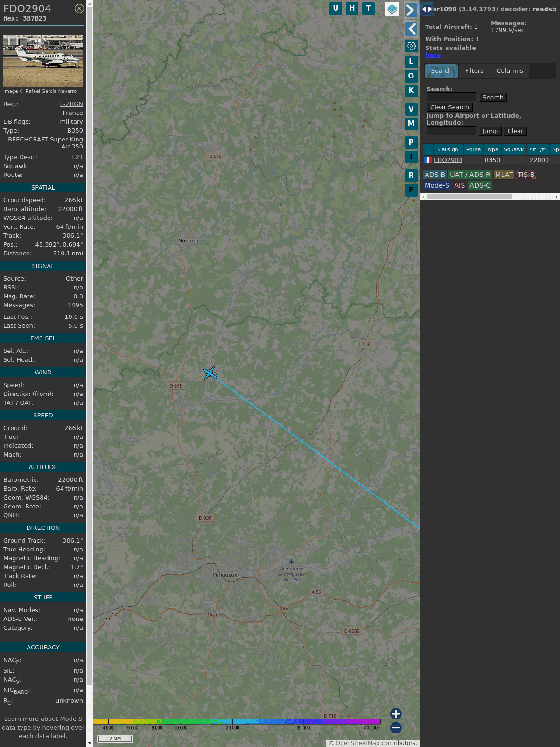Click the Search text input field
The width and height of the screenshot is (560, 747).
[452, 97]
